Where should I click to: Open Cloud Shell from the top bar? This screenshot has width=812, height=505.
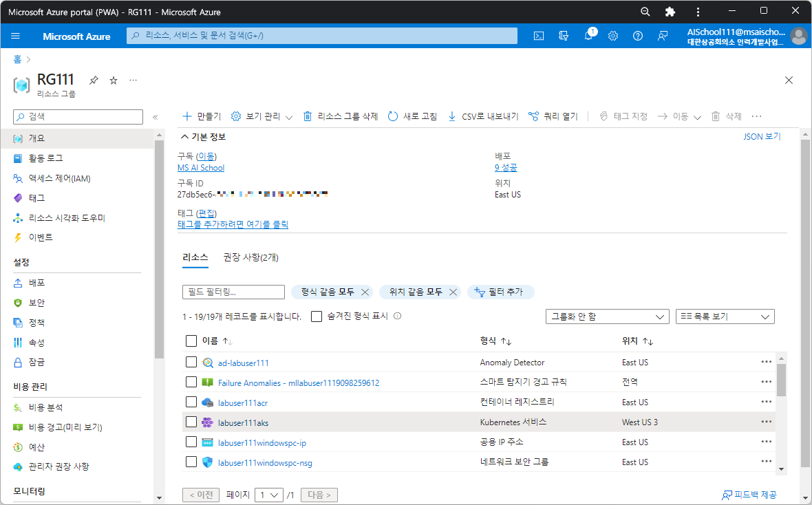click(539, 36)
